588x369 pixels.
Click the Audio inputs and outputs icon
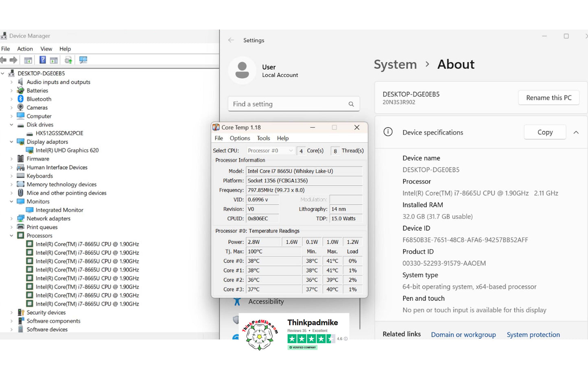20,82
